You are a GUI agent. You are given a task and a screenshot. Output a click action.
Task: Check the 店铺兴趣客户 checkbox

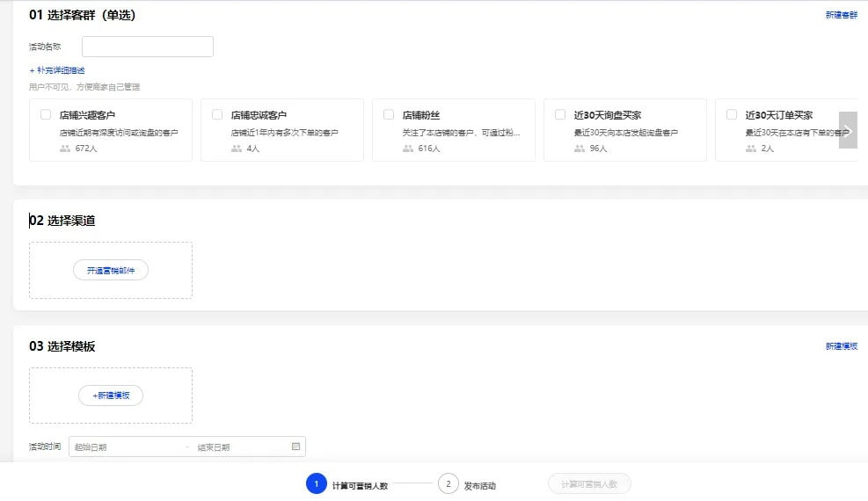tap(46, 114)
